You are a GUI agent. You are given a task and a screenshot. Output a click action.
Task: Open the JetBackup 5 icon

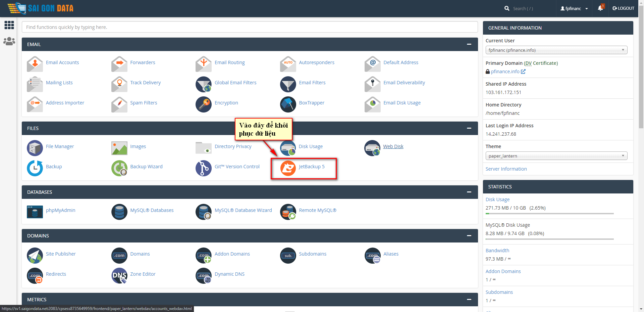(x=288, y=168)
